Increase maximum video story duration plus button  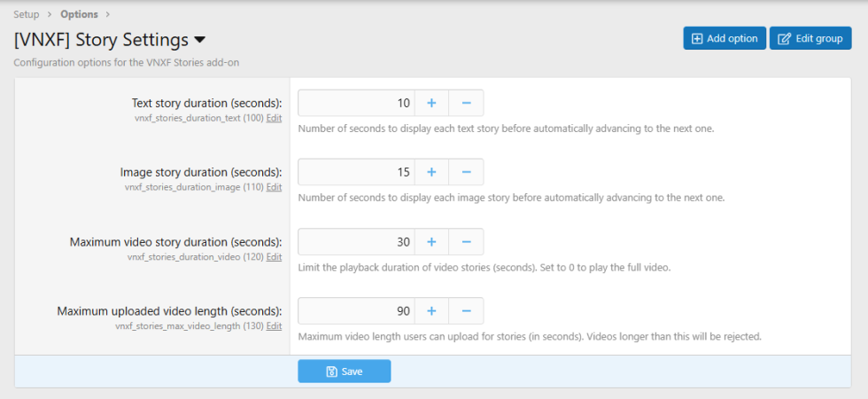point(431,241)
